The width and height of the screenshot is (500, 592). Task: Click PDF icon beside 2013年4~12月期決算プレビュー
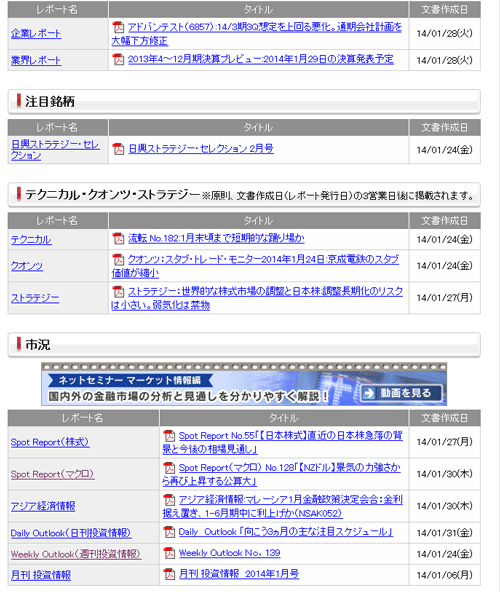tap(118, 59)
